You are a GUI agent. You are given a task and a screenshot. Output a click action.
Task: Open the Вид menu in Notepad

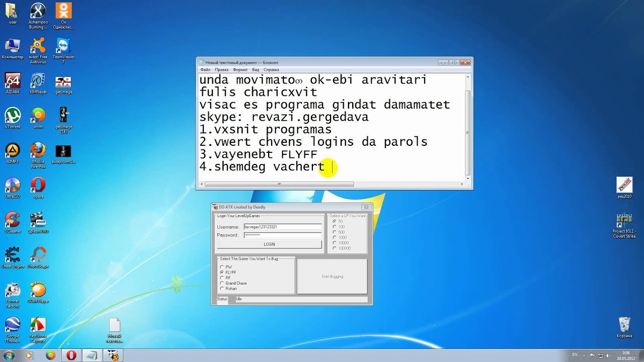tap(256, 69)
